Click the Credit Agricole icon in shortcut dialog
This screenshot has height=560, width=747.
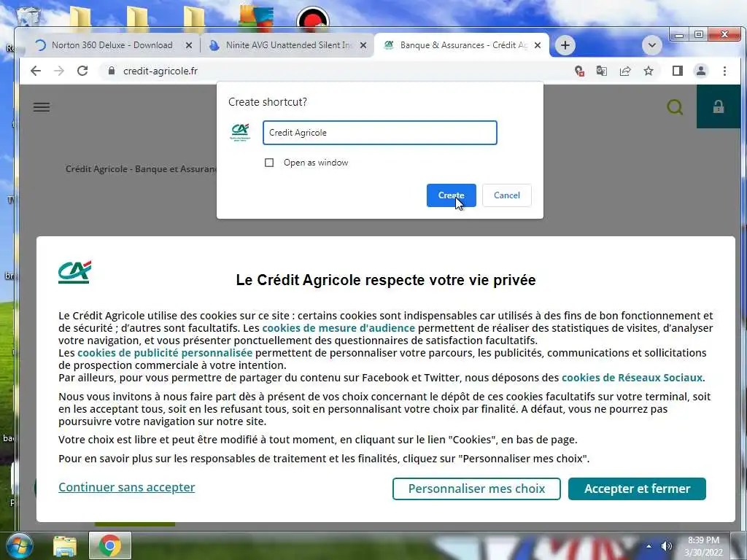point(240,133)
